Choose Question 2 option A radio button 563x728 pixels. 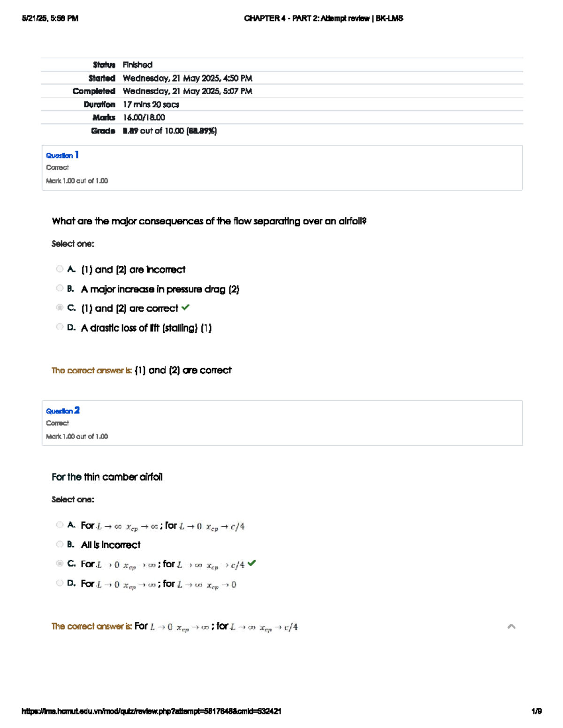point(60,525)
